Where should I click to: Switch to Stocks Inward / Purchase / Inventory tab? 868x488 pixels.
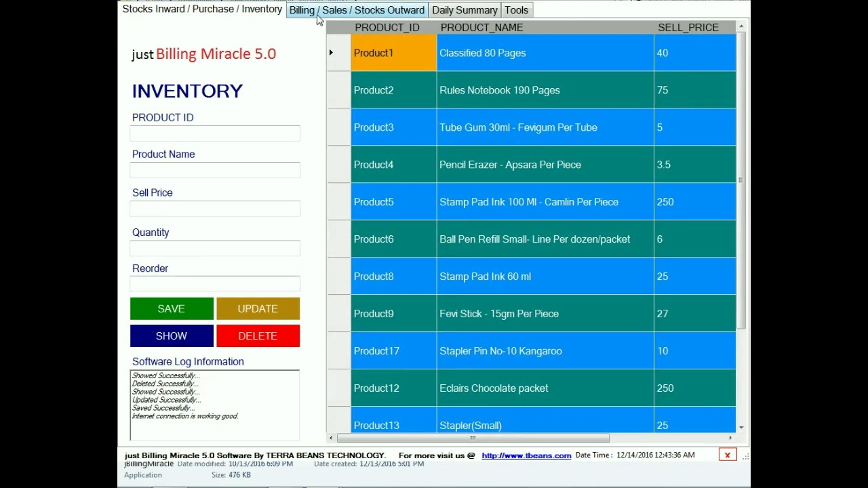click(202, 9)
